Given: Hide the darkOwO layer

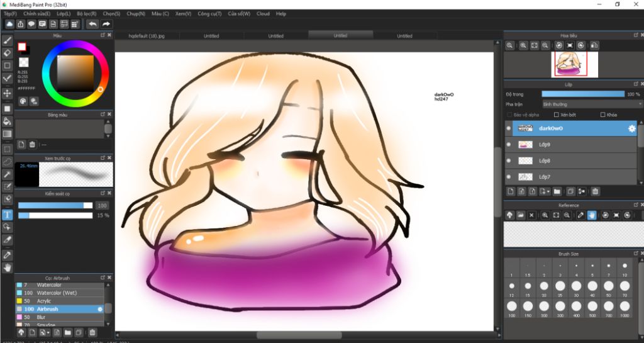Looking at the screenshot, I should (x=509, y=128).
